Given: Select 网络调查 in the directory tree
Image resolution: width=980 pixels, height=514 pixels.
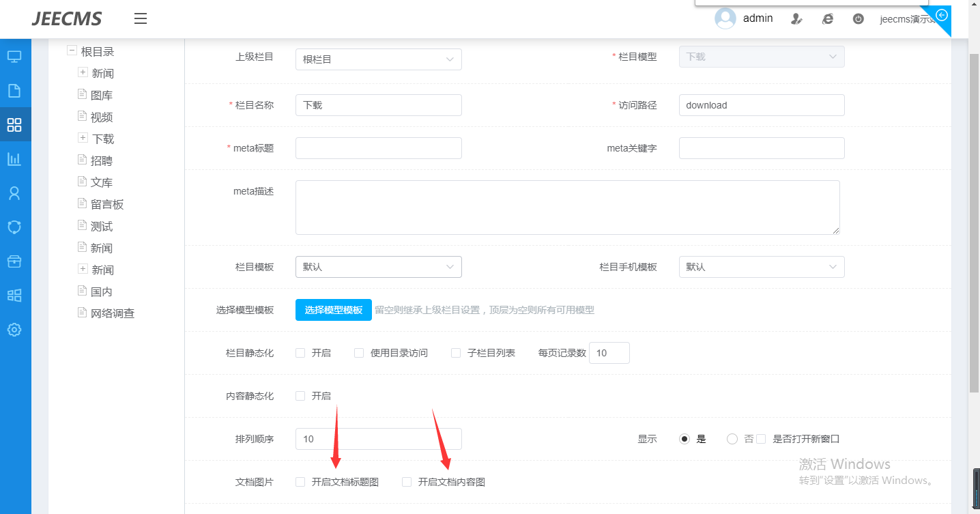Looking at the screenshot, I should click(113, 314).
